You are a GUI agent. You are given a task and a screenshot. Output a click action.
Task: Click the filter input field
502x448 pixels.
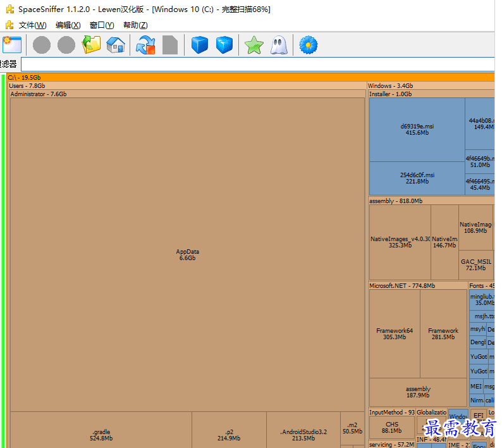coord(258,64)
